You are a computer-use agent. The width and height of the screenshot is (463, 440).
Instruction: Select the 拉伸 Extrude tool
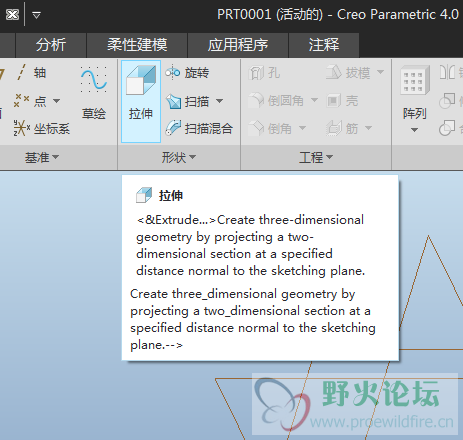coord(141,101)
